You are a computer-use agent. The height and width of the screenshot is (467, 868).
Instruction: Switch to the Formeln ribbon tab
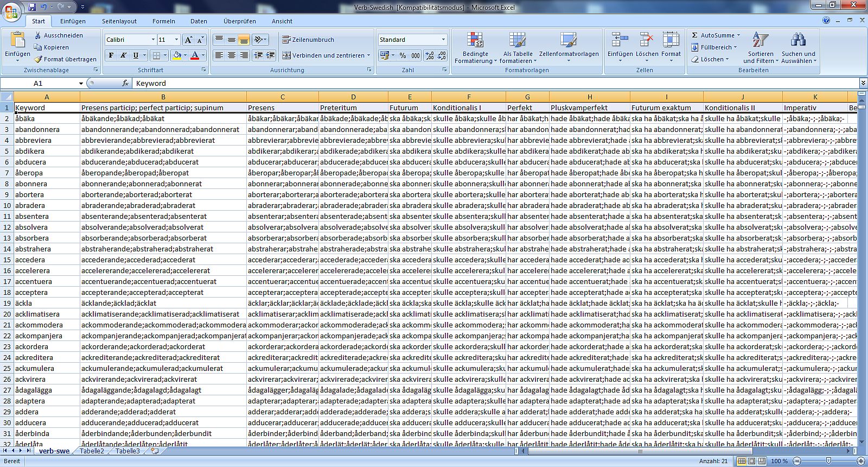click(x=163, y=21)
